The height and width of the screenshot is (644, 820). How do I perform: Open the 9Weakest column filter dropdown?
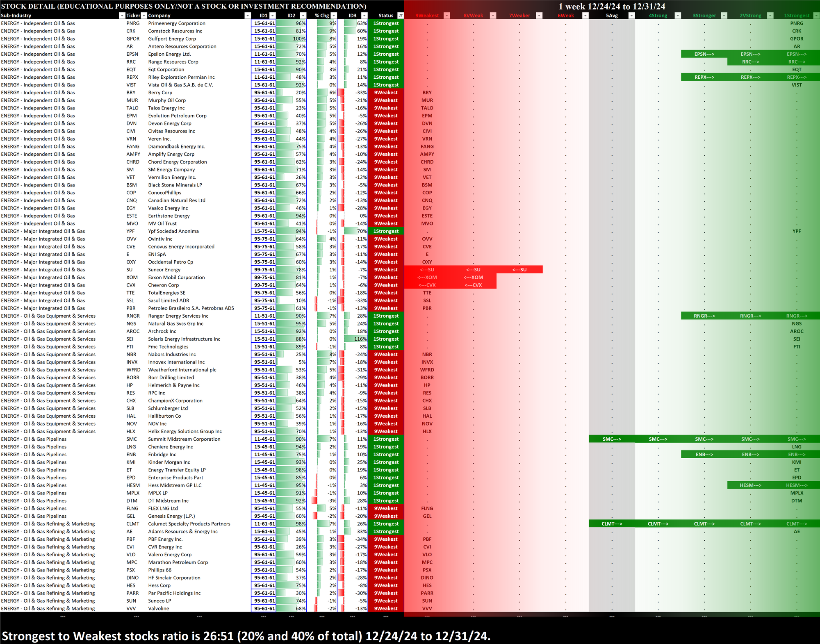tap(447, 16)
